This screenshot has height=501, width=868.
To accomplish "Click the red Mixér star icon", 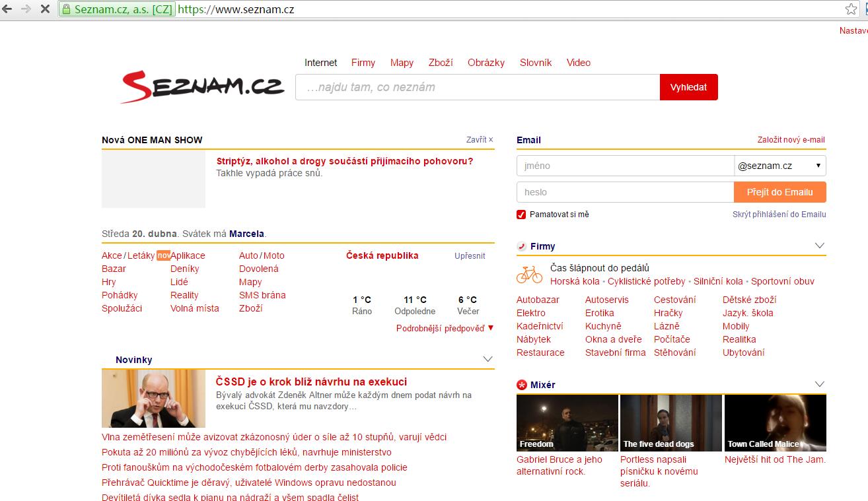I will 522,385.
